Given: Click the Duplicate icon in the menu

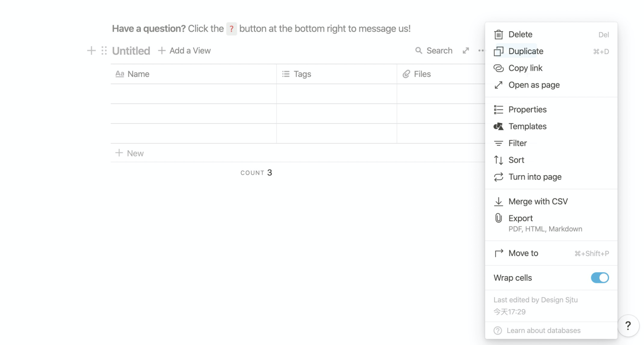Looking at the screenshot, I should tap(498, 51).
